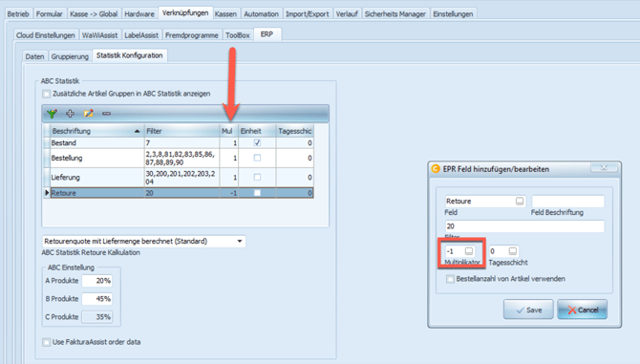Click the A Produkte percentage field
640x364 pixels.
tap(97, 281)
